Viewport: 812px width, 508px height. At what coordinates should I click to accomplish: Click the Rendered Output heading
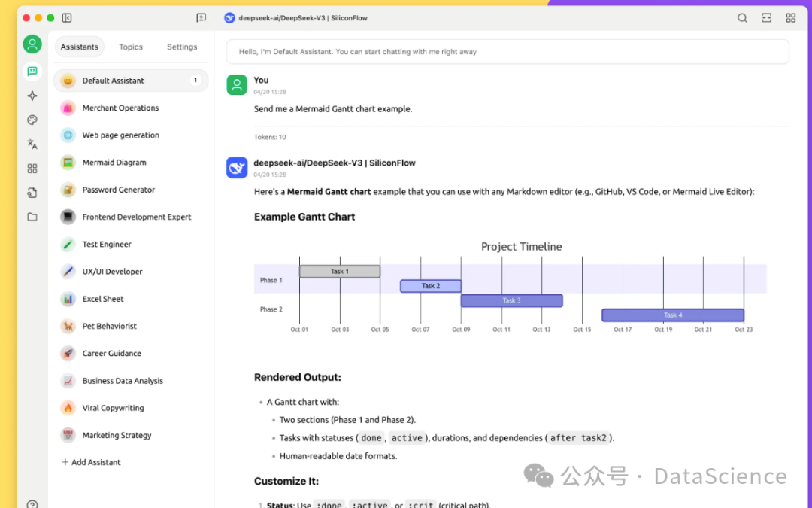(298, 377)
